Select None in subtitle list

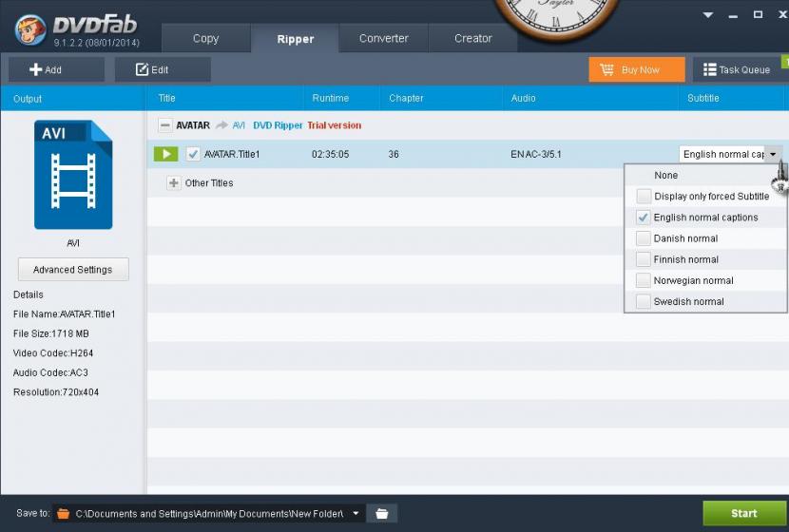[665, 175]
